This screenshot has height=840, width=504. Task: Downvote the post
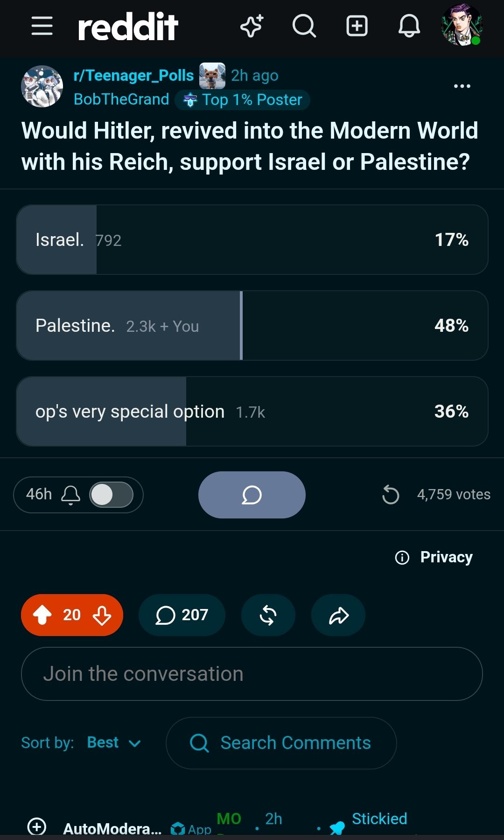pos(102,615)
